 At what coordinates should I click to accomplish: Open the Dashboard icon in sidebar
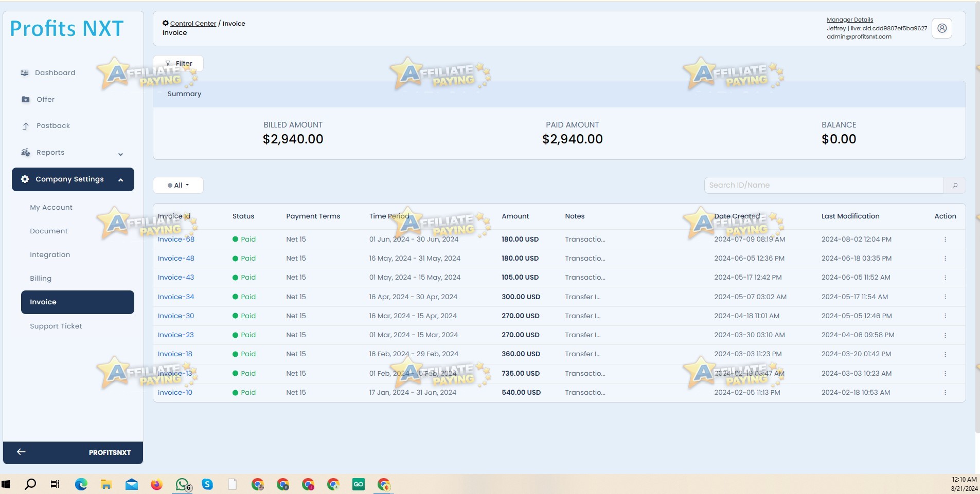point(25,73)
